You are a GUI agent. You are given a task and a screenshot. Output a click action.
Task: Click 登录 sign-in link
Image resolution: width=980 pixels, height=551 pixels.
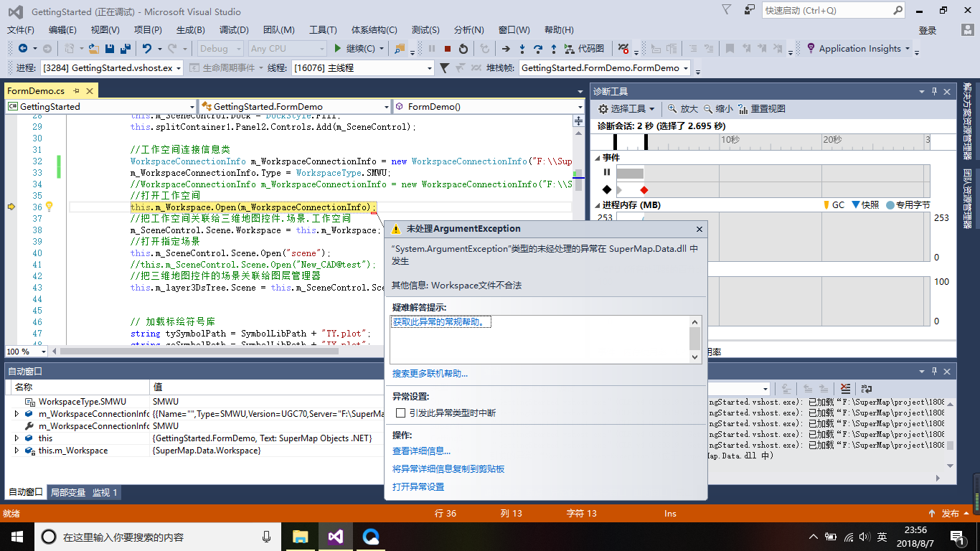928,30
